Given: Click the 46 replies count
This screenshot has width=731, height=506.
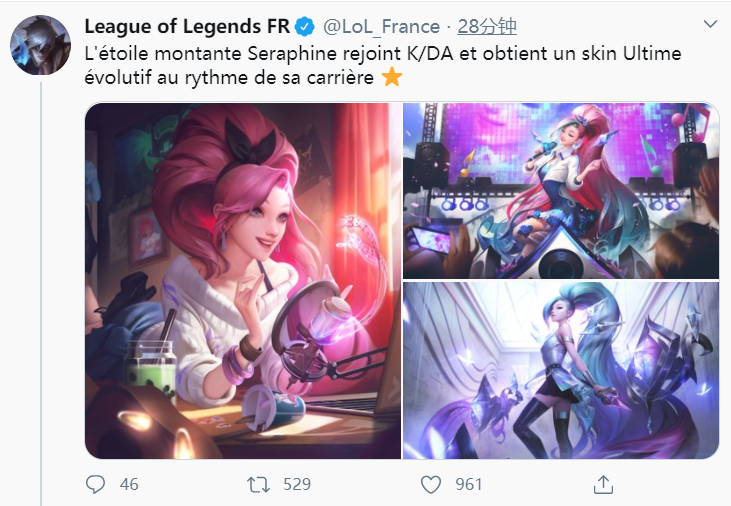Looking at the screenshot, I should click(129, 485).
